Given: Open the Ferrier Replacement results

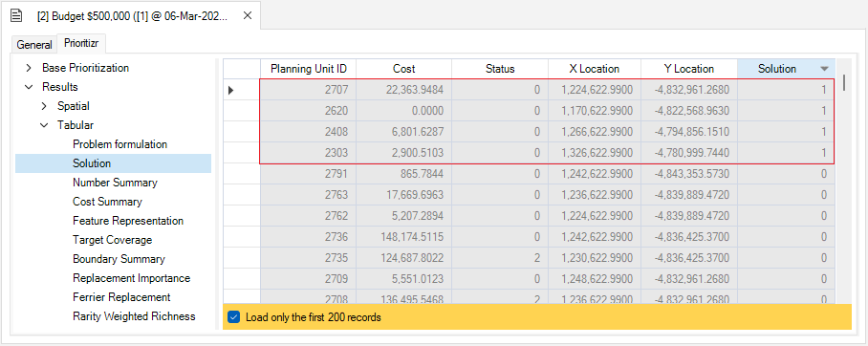Looking at the screenshot, I should click(x=121, y=297).
